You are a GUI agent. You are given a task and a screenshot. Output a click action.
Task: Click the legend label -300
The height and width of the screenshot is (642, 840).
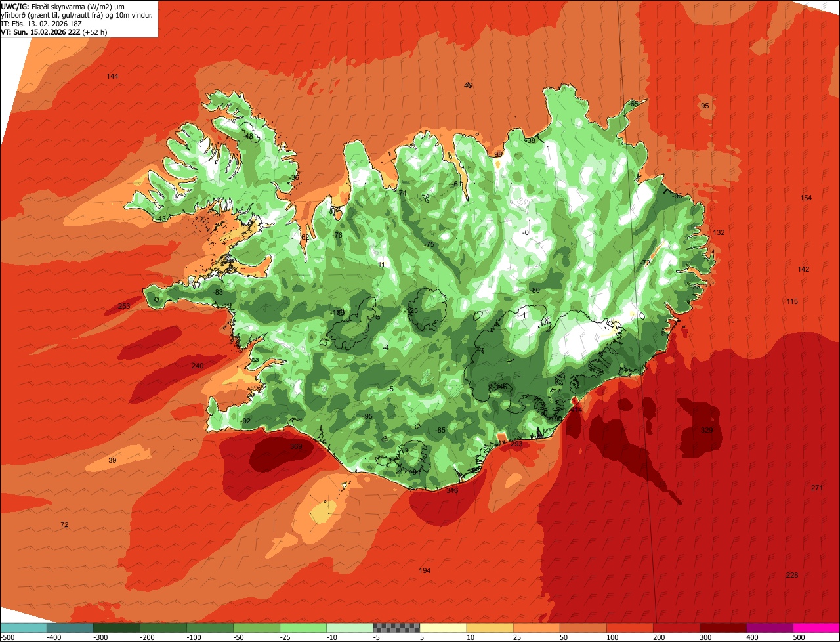(100, 637)
